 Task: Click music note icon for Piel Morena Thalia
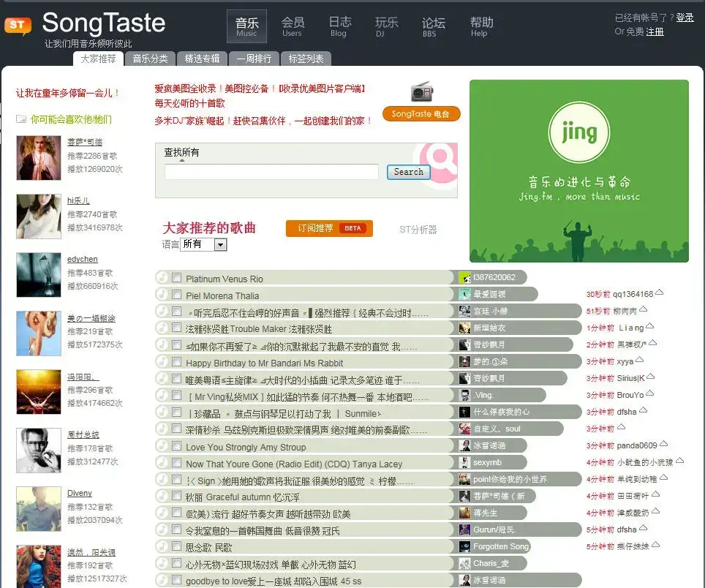162,295
